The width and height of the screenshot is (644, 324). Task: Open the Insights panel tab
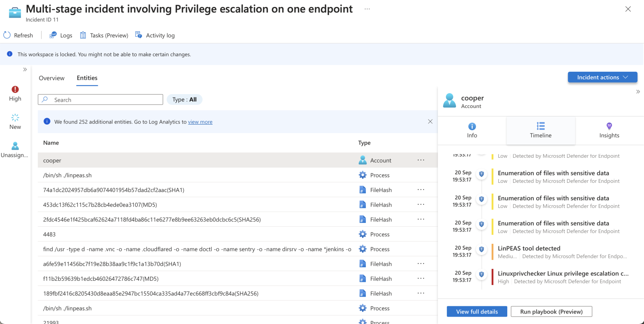click(x=609, y=130)
